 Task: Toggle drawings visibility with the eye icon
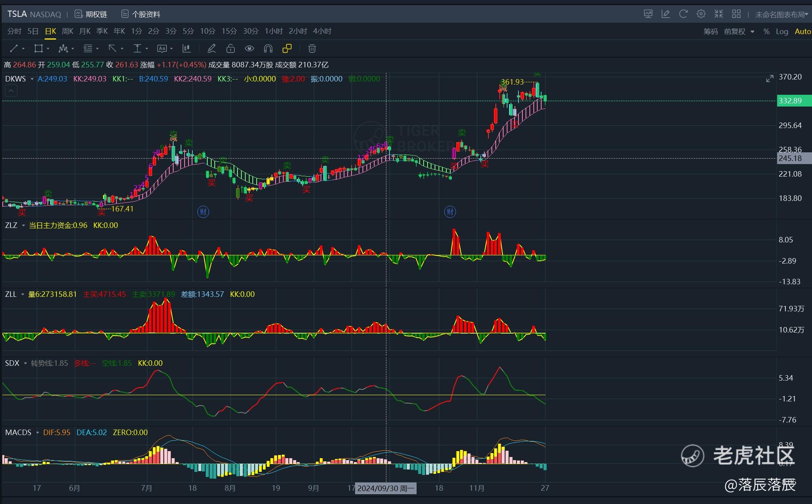click(249, 49)
